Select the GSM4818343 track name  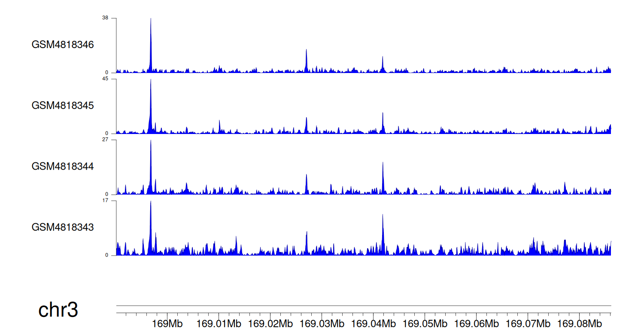tap(63, 227)
